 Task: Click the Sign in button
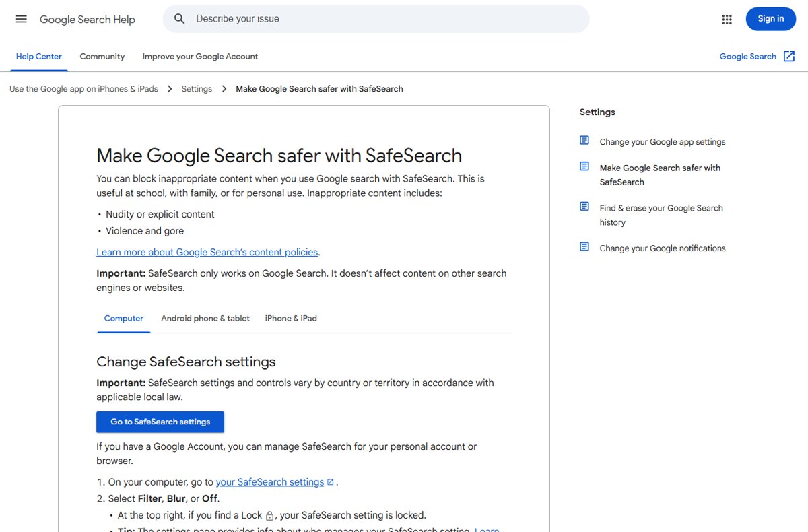point(770,19)
